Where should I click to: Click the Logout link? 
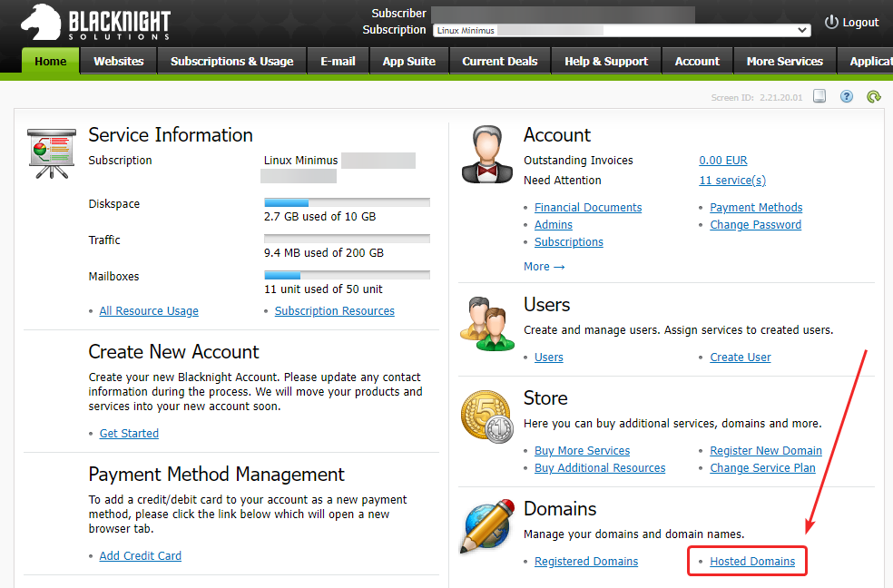[860, 22]
